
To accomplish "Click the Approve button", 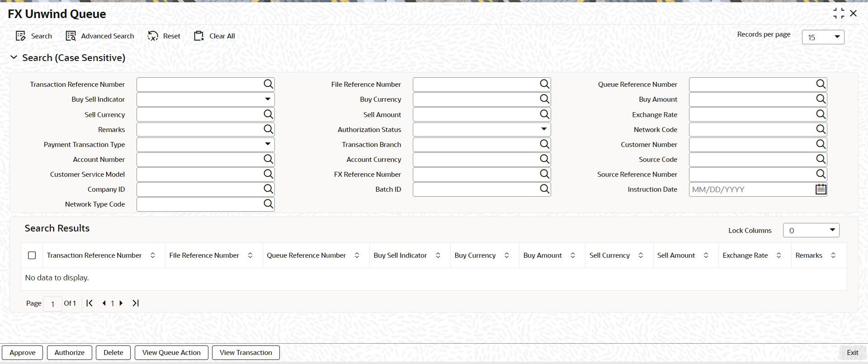I will coord(23,353).
